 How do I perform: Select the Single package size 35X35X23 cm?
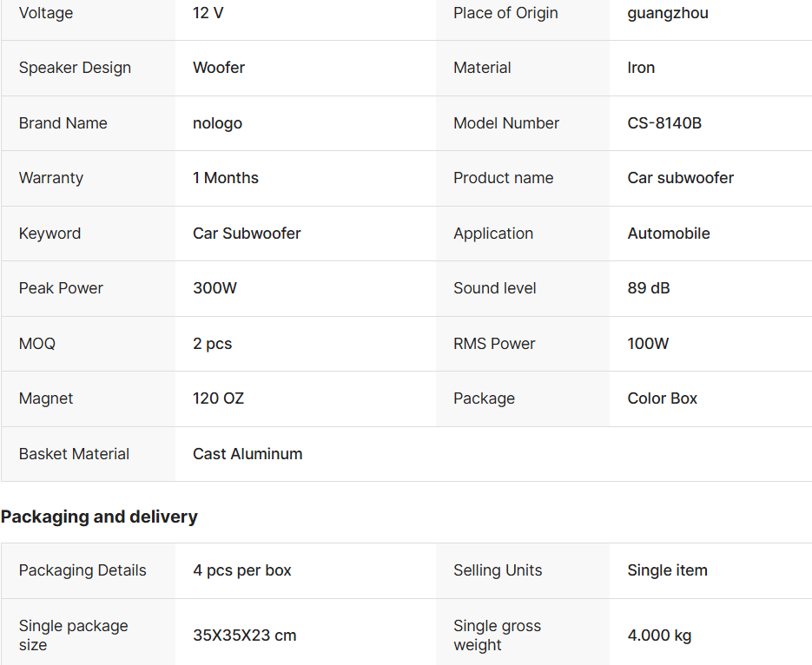(245, 635)
